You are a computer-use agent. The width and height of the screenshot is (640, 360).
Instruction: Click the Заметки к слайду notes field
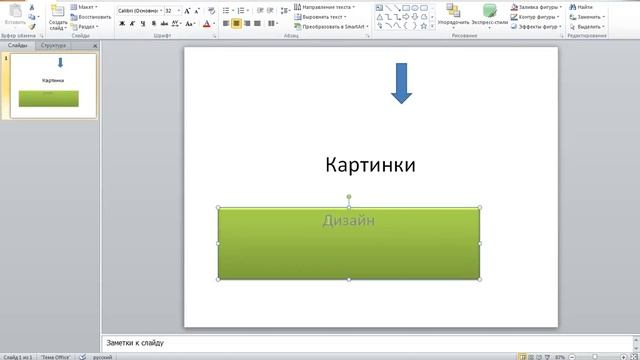[367, 343]
